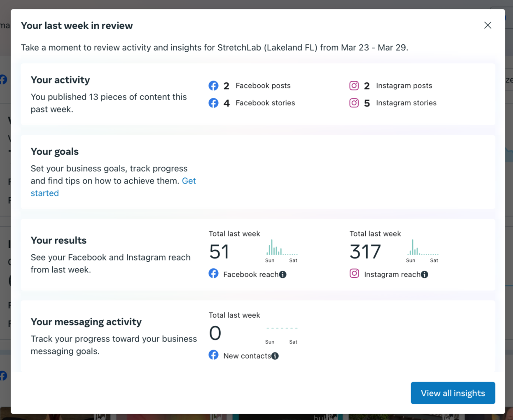
Task: Open the Facebook reach info tooltip icon
Action: [x=283, y=275]
